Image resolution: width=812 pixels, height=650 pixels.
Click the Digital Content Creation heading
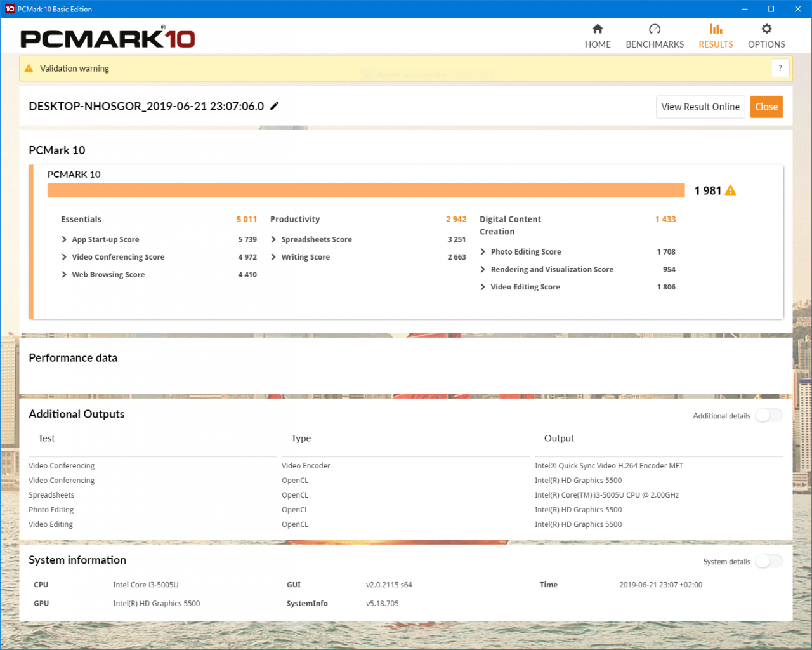pyautogui.click(x=510, y=225)
